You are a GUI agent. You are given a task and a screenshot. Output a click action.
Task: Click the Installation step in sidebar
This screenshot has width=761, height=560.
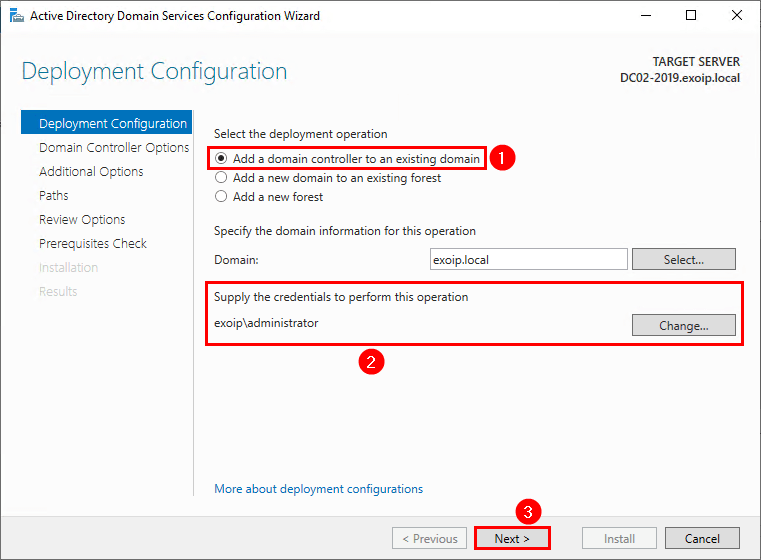(68, 267)
